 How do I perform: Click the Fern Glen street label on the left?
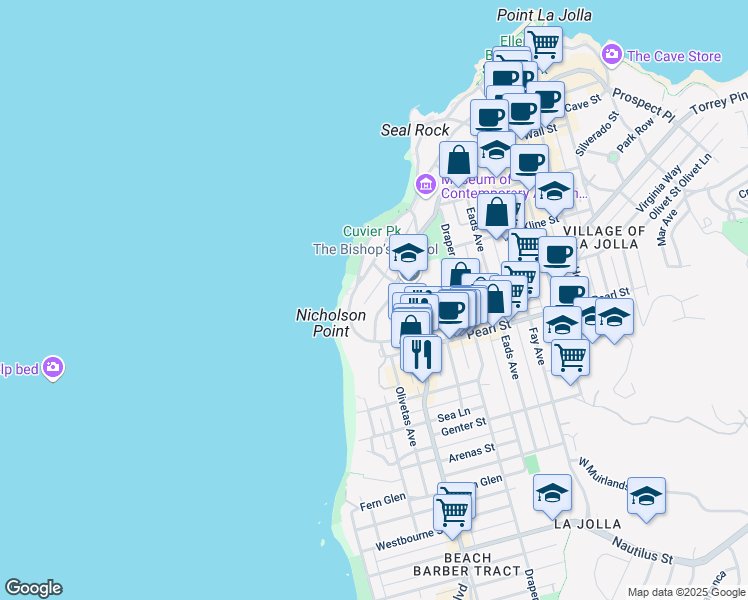click(383, 502)
